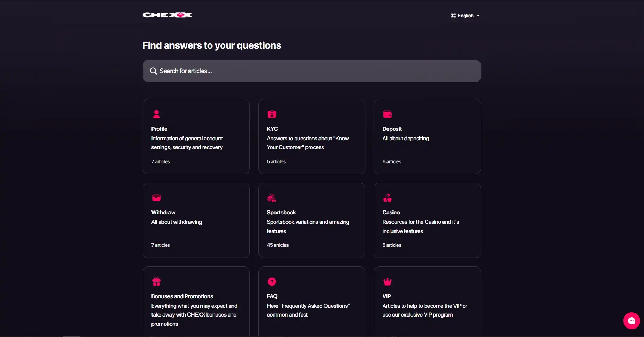Screen dimensions: 644x337
Task: Click the Withdraw card icon
Action: pos(156,198)
